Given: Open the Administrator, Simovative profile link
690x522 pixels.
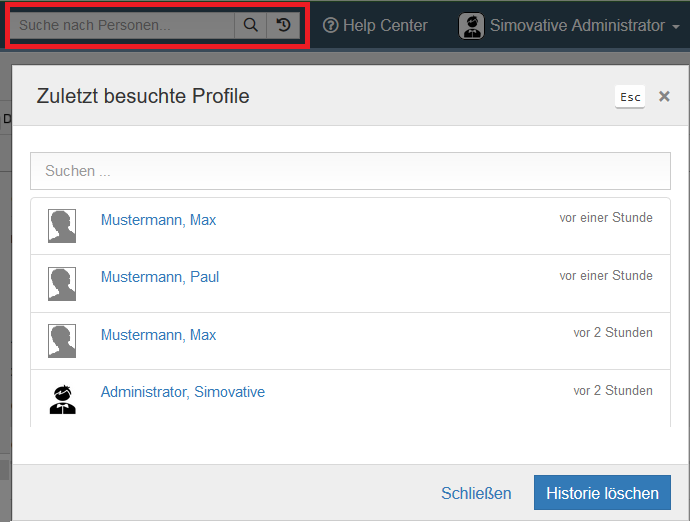Looking at the screenshot, I should pos(183,392).
